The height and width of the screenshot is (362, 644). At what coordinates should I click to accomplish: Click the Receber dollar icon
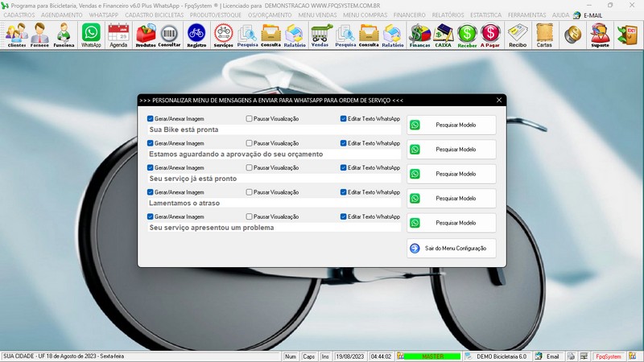point(467,35)
